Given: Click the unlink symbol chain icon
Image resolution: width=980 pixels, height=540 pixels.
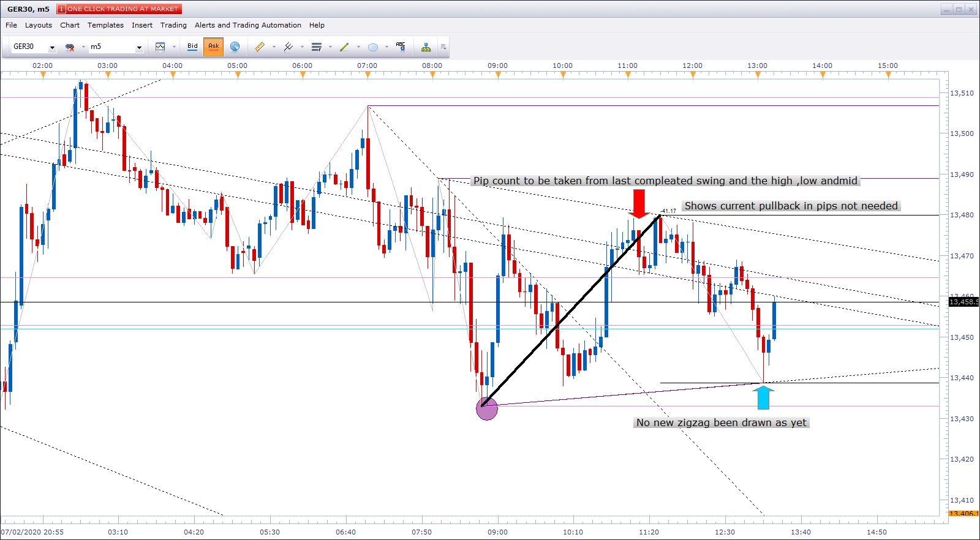Looking at the screenshot, I should tap(70, 47).
